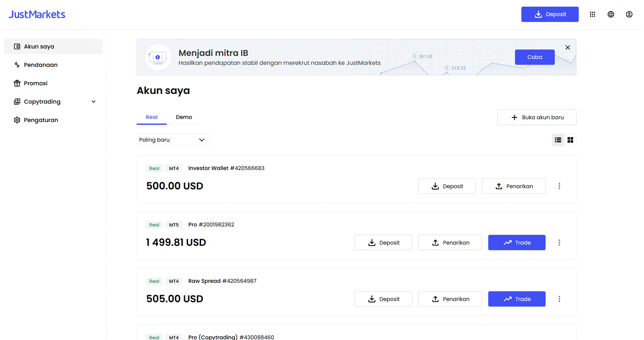
Task: Click the wallet icon beside Akun saya
Action: (17, 46)
